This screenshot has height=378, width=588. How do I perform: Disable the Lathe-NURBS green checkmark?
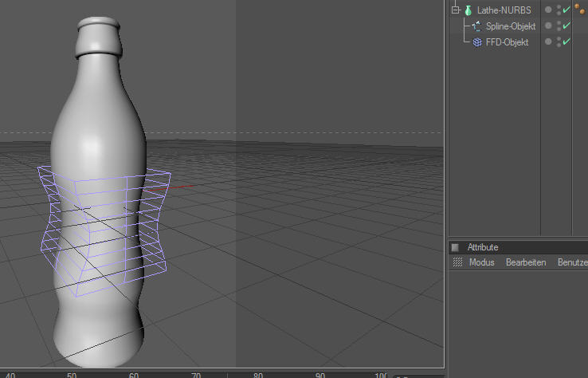click(566, 10)
